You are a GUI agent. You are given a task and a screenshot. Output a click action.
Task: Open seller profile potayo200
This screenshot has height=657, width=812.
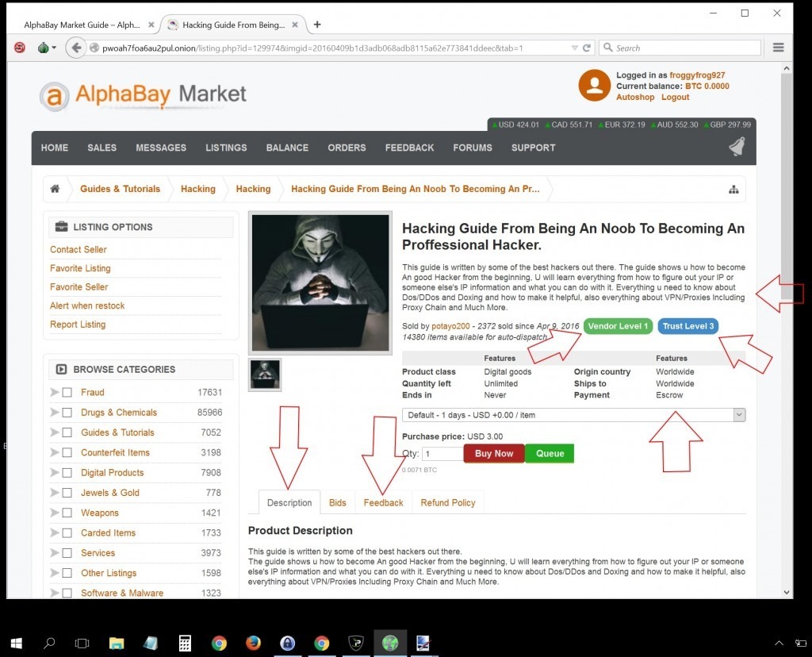450,326
